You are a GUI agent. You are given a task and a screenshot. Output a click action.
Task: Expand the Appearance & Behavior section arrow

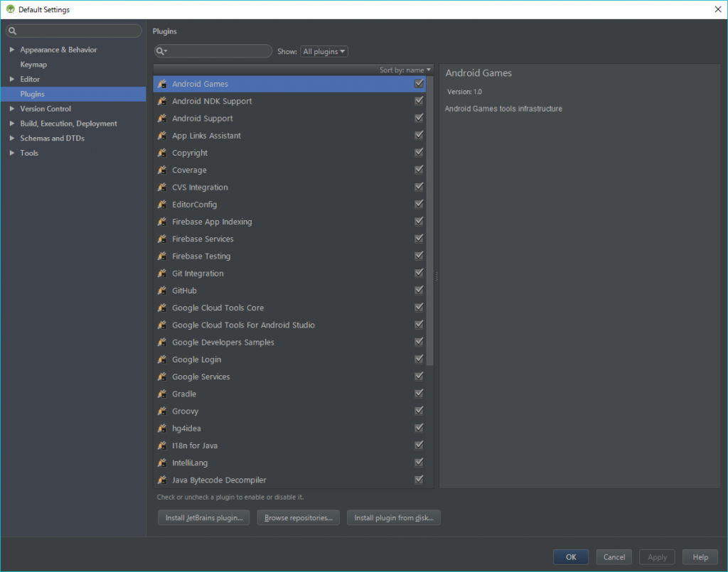pyautogui.click(x=12, y=50)
